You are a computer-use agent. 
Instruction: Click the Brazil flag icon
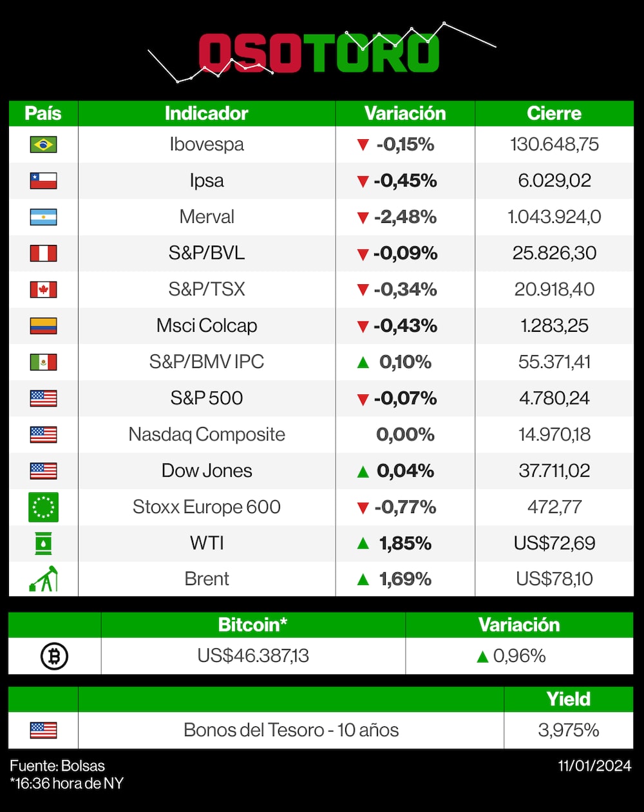click(x=43, y=144)
